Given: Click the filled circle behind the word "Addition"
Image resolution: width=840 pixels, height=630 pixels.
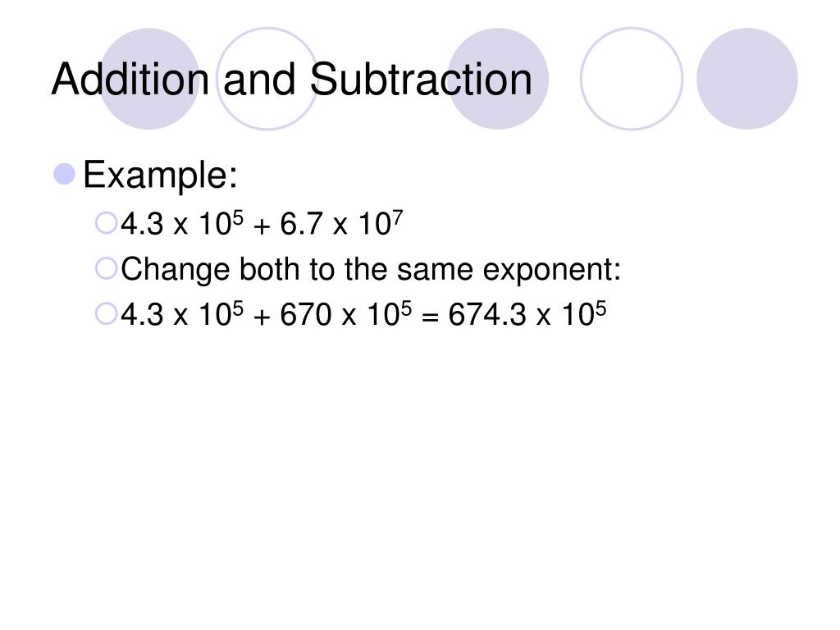Looking at the screenshot, I should 149,79.
